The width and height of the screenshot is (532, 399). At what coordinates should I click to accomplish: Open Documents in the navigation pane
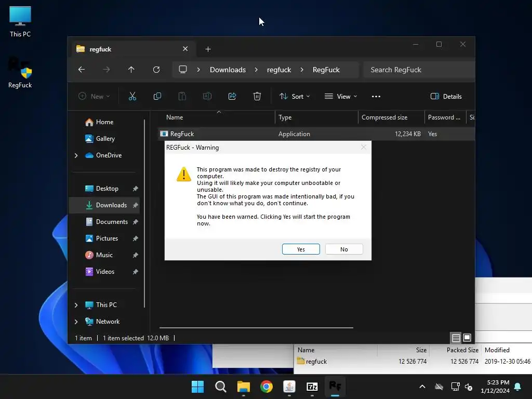tap(112, 221)
